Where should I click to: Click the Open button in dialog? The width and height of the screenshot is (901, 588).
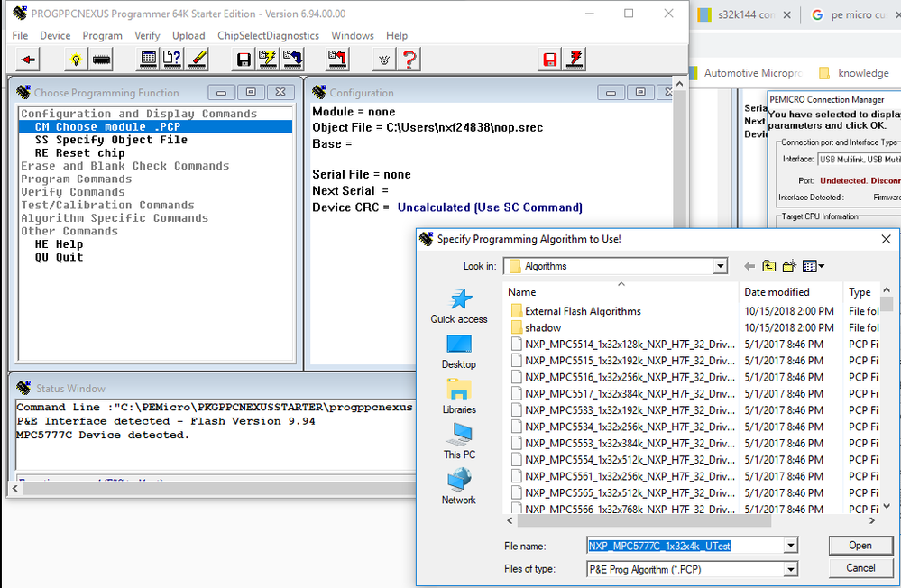tap(860, 546)
